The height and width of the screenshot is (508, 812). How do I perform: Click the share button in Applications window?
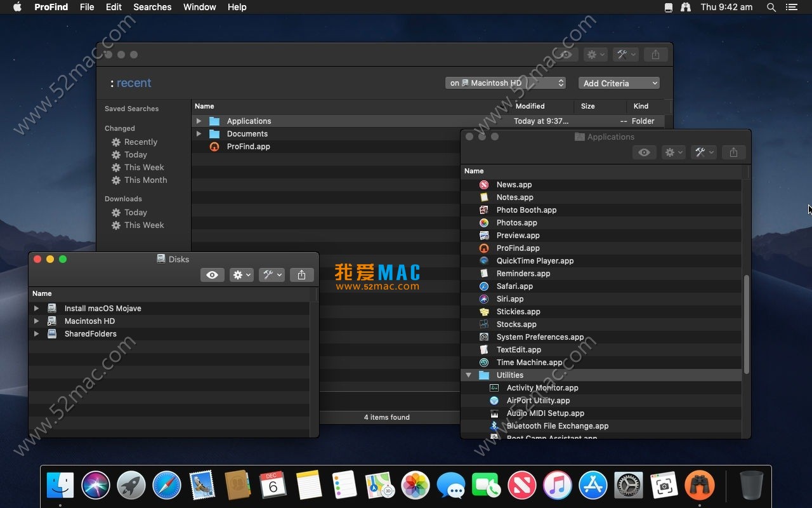tap(733, 152)
